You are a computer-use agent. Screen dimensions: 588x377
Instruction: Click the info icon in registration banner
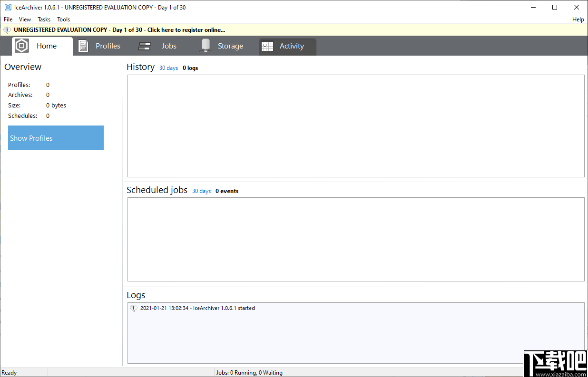point(7,29)
